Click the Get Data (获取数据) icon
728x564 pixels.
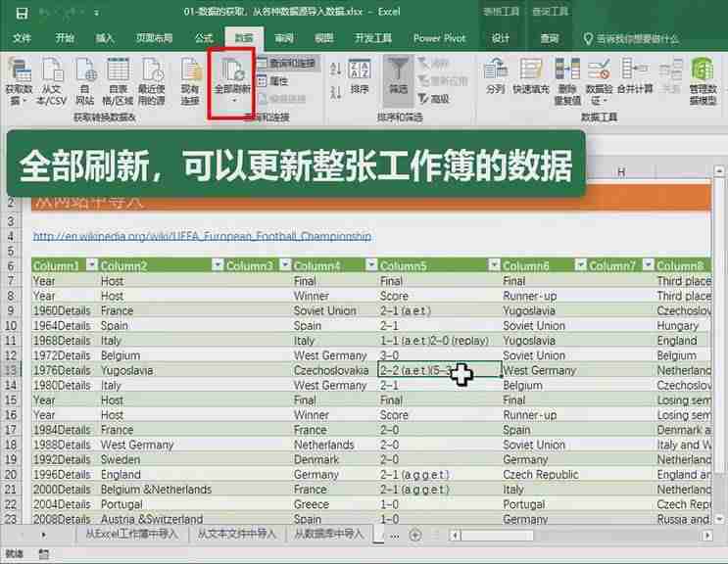point(20,80)
